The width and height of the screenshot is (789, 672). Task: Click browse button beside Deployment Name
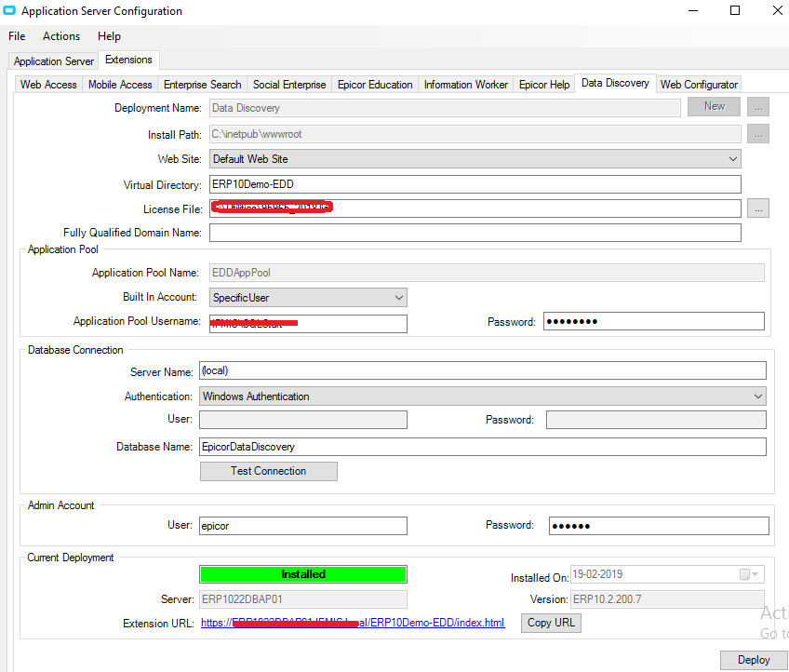(x=758, y=107)
